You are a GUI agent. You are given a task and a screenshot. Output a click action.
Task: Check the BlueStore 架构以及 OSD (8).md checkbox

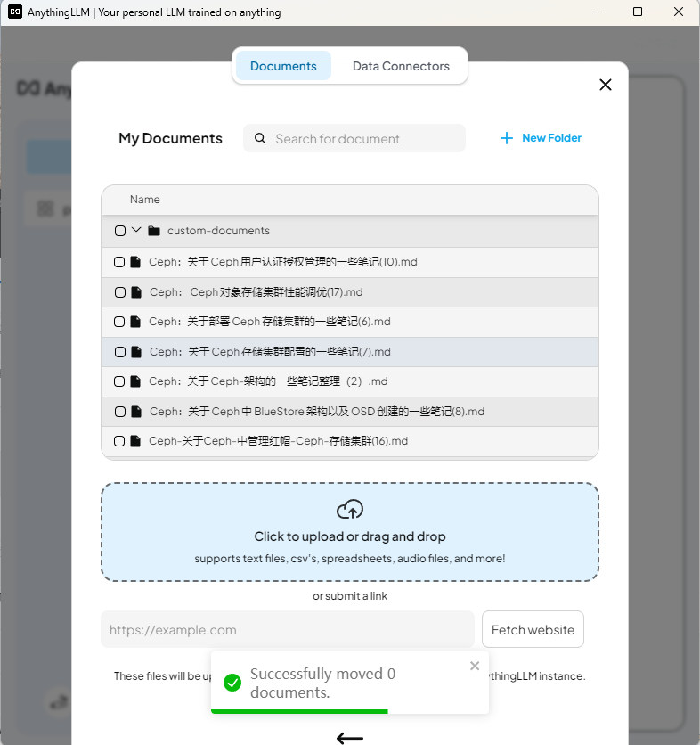pos(120,412)
